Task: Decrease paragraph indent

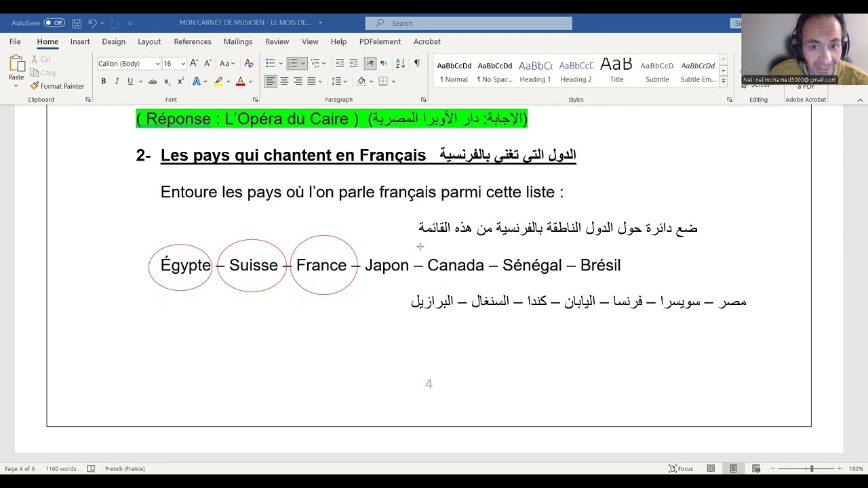Action: (x=340, y=63)
